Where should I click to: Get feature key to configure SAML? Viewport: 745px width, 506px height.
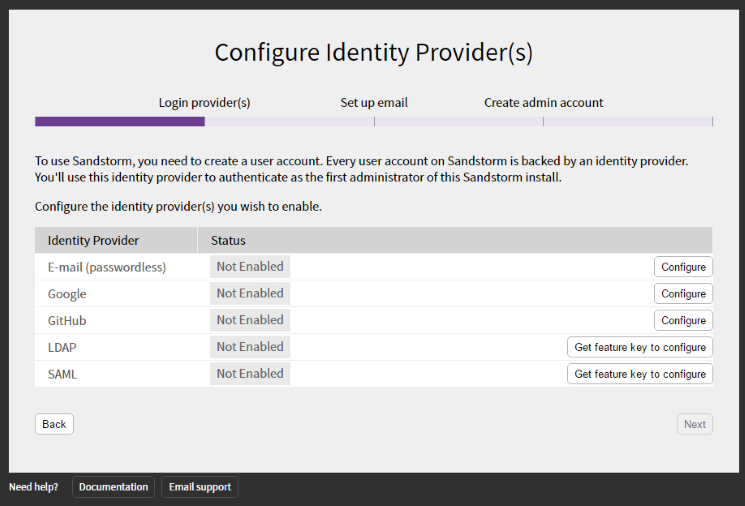coord(640,374)
